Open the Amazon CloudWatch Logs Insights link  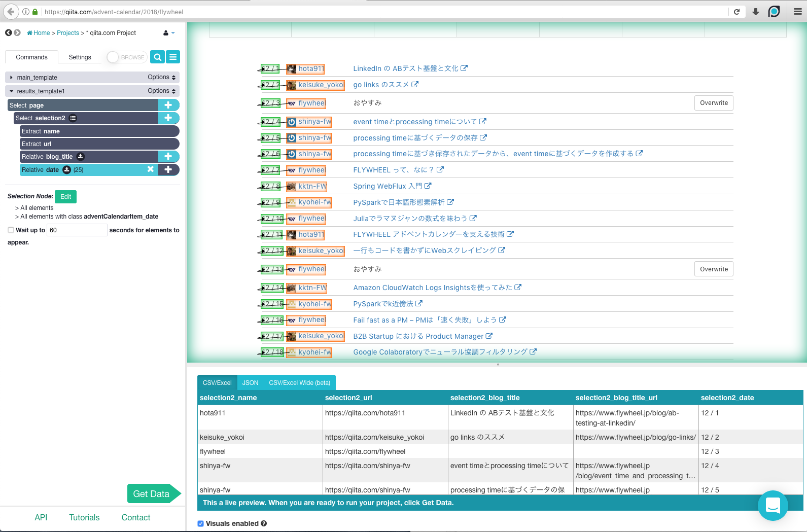(437, 288)
